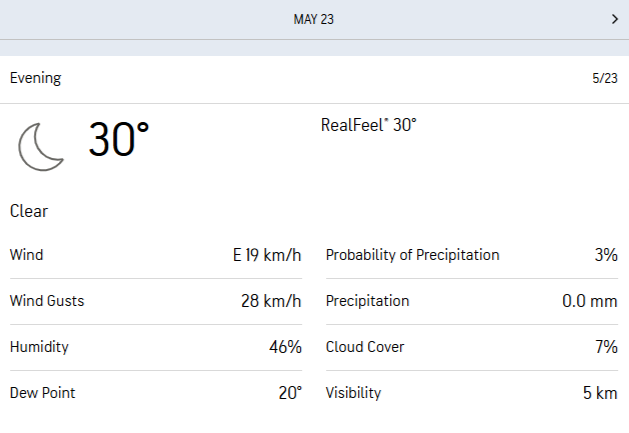Viewport: 629px width, 433px height.
Task: Click the Probability of Precipitation label
Action: tap(412, 255)
